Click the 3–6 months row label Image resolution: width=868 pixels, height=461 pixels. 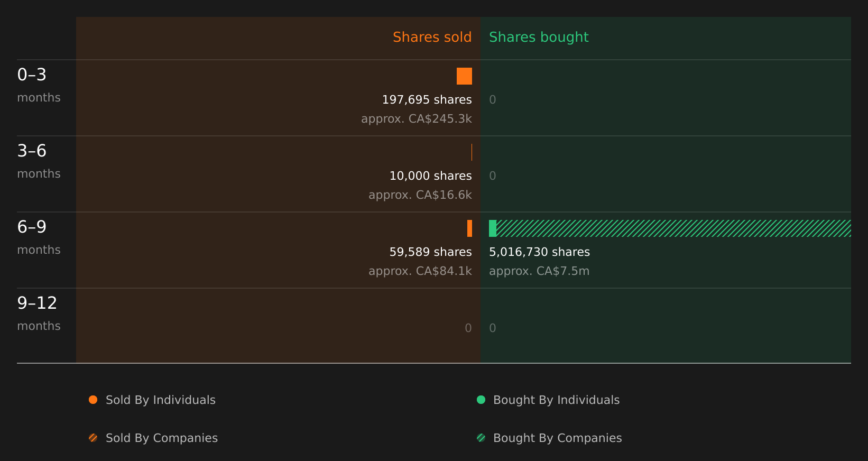click(x=39, y=161)
